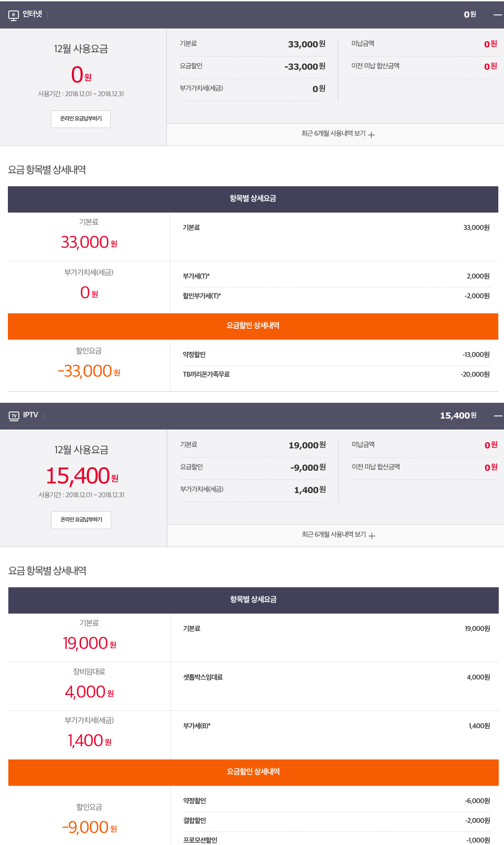Click the orange 요금할인 상세내역 bar under 인터넷
The height and width of the screenshot is (845, 504).
[253, 326]
